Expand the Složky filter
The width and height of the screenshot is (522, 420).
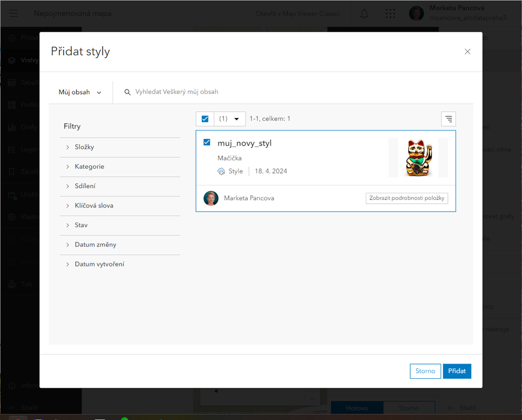pos(84,147)
